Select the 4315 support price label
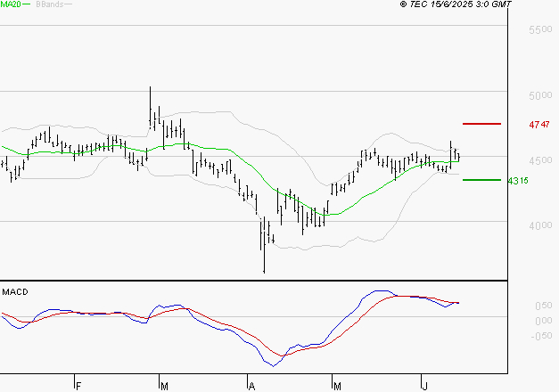 [517, 181]
